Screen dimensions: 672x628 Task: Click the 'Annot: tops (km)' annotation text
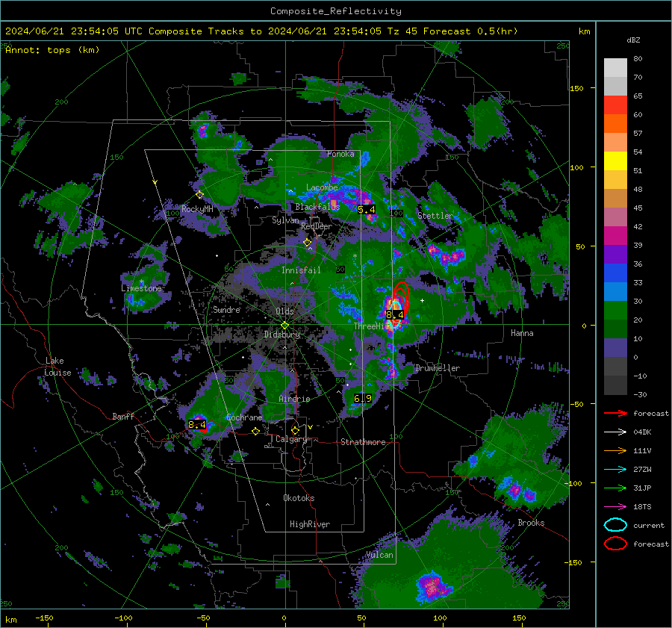(x=52, y=50)
